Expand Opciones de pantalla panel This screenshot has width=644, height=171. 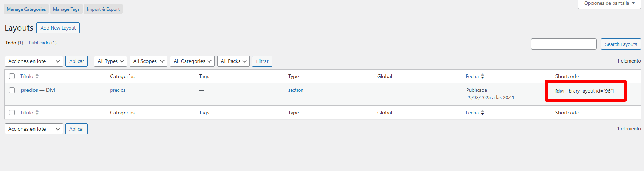tap(609, 3)
